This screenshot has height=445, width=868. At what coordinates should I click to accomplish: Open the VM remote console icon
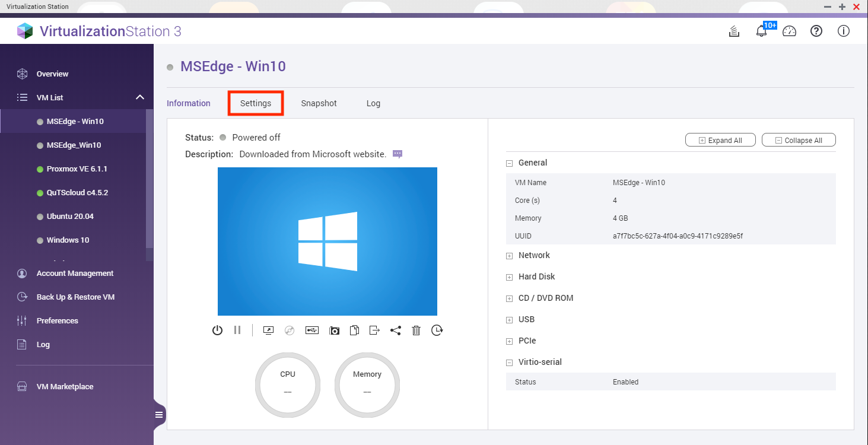(x=268, y=330)
